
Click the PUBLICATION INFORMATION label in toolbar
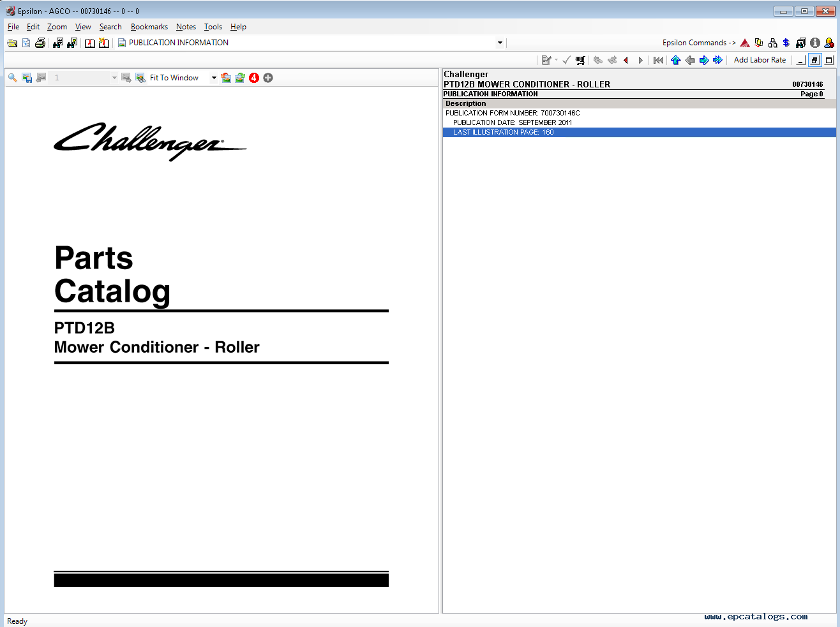tap(179, 43)
